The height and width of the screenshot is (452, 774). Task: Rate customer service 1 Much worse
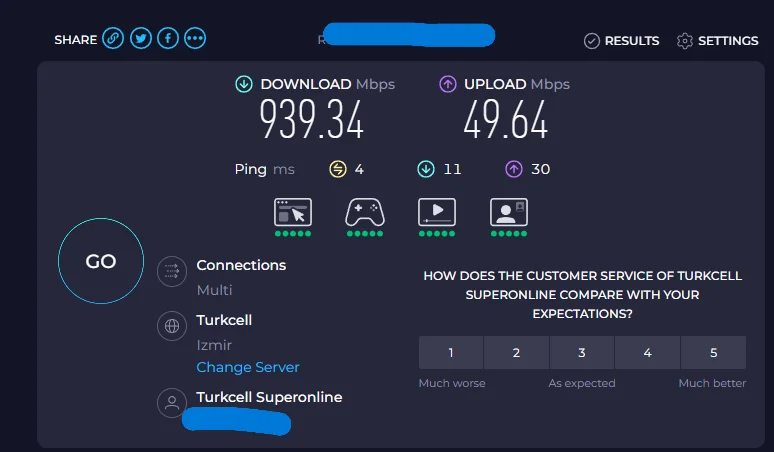click(451, 353)
